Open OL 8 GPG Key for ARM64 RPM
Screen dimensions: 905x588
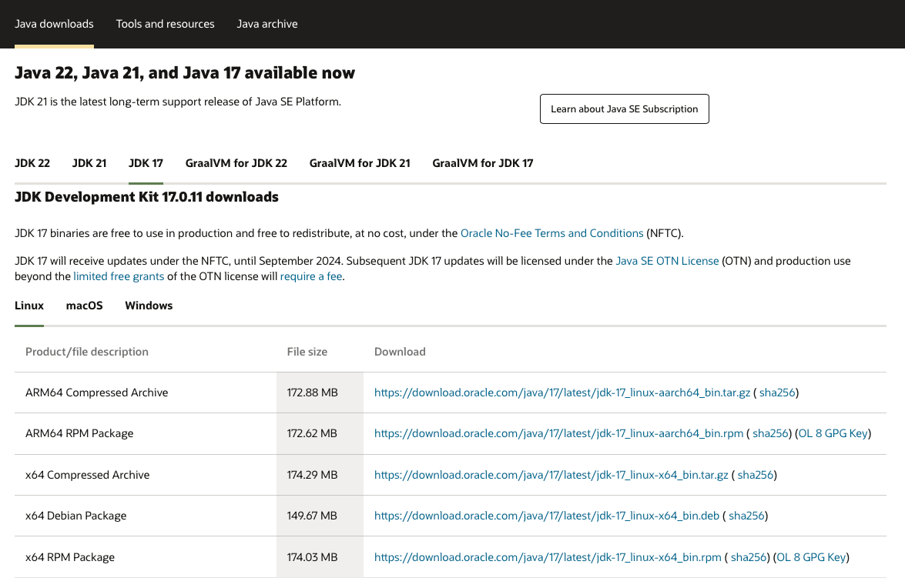pyautogui.click(x=833, y=433)
